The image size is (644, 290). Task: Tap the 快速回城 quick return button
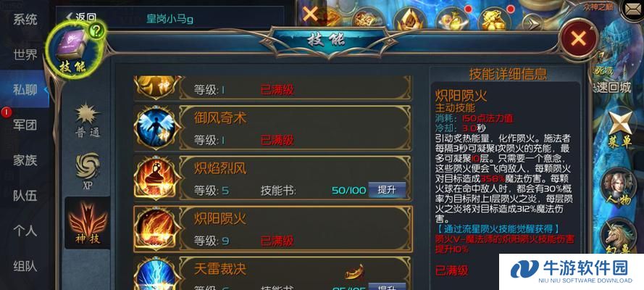click(611, 88)
